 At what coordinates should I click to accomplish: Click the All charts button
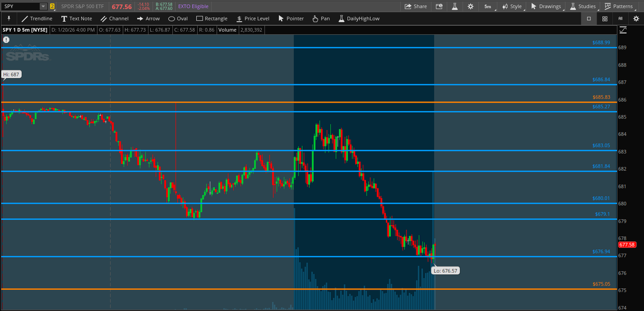[620, 18]
